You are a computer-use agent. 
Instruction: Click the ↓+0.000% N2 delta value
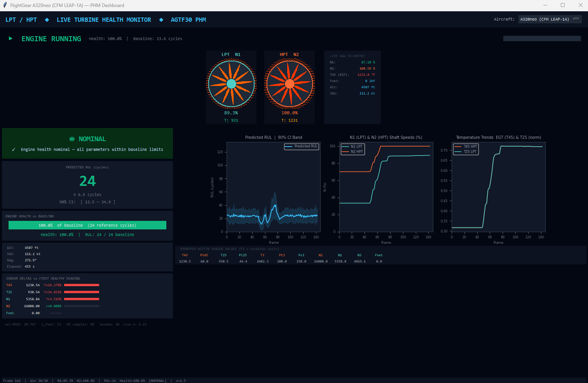tap(54, 306)
